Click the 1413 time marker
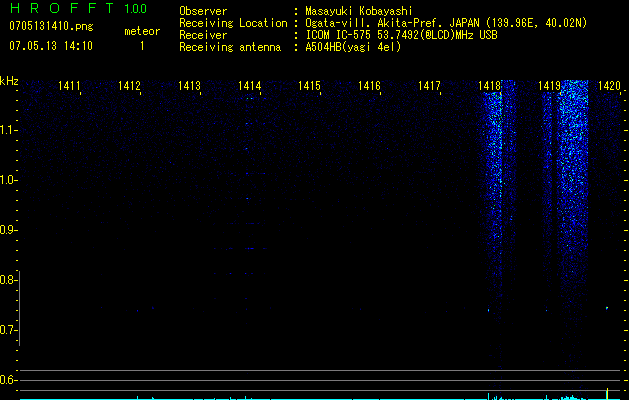 [189, 86]
